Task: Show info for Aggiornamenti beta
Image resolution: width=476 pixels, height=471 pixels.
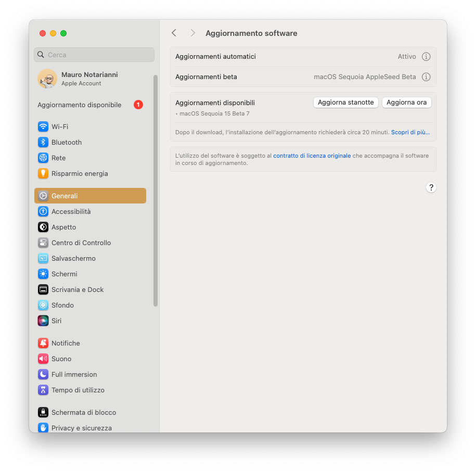Action: pos(426,77)
